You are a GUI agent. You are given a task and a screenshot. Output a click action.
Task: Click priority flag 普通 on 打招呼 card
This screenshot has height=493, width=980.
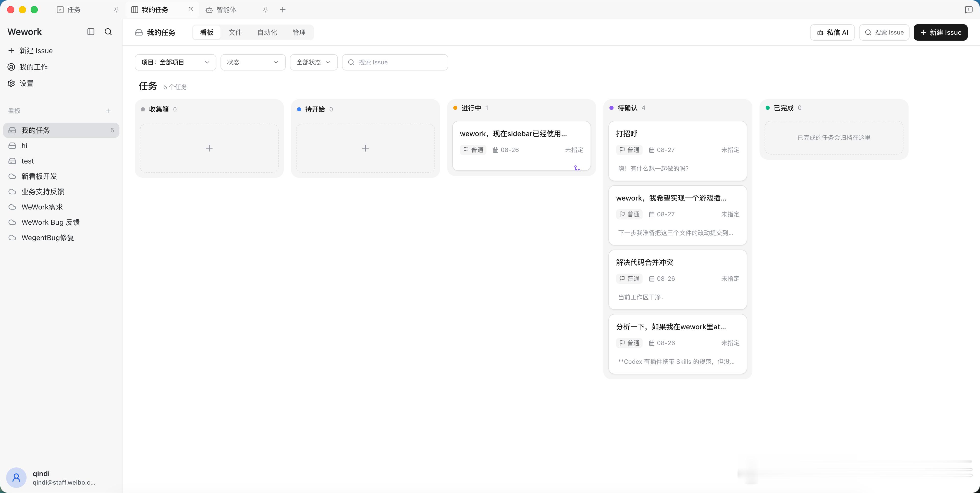(x=629, y=150)
